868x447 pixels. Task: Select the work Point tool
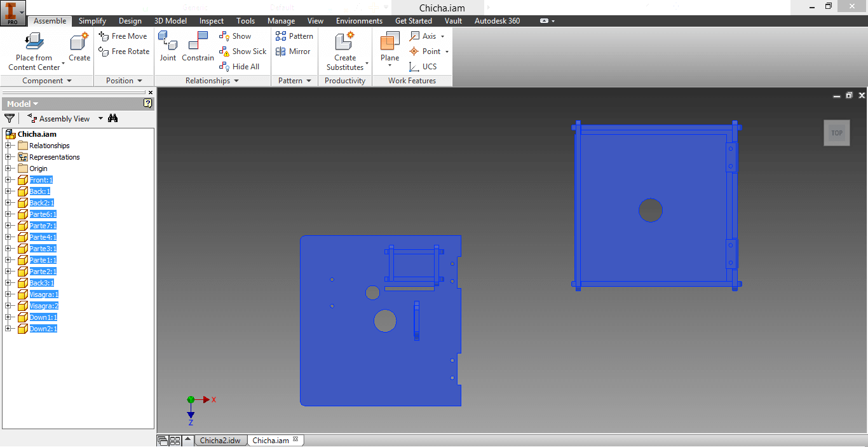pyautogui.click(x=424, y=52)
